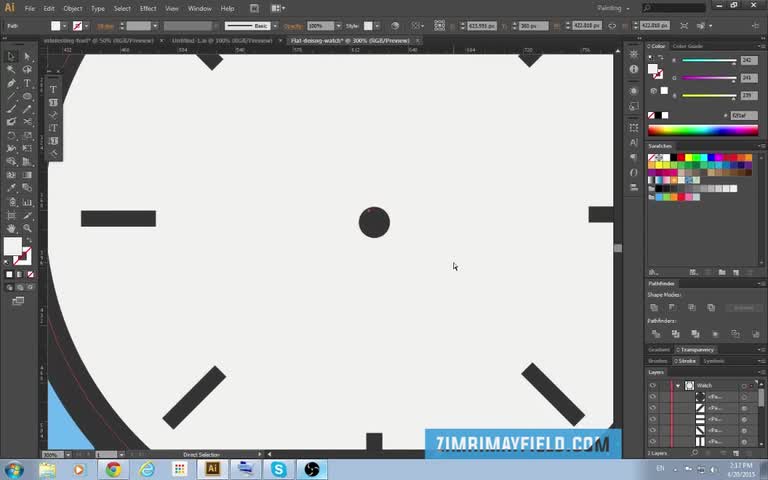
Task: Set toolbox paint mode to Color
Action: pyautogui.click(x=9, y=275)
